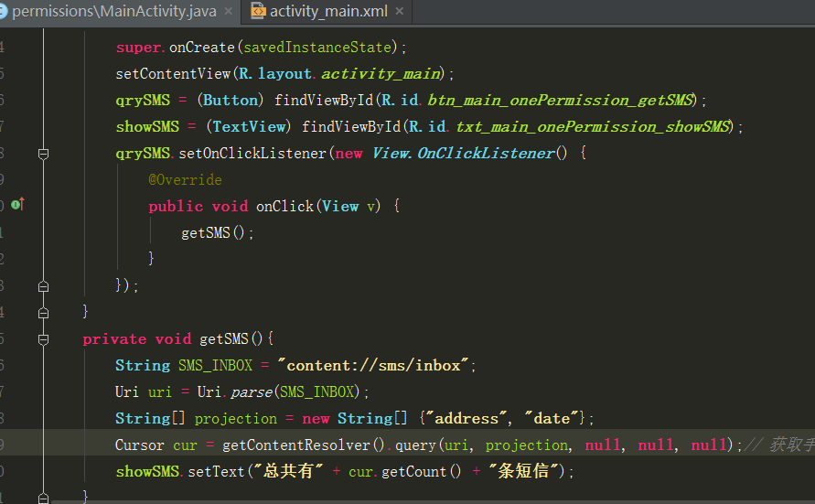815x504 pixels.
Task: Click "qrySMS" in the findViewById assignment
Action: coord(143,101)
